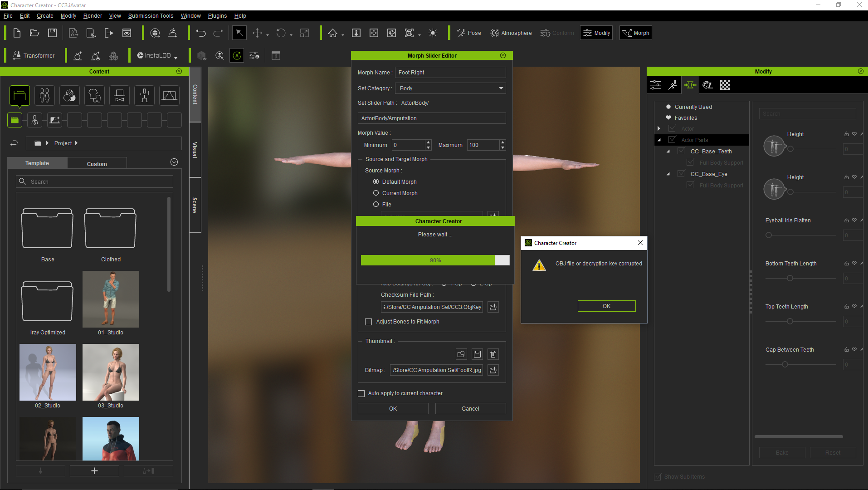Adjust the Gap Between Teeth slider

(x=785, y=364)
